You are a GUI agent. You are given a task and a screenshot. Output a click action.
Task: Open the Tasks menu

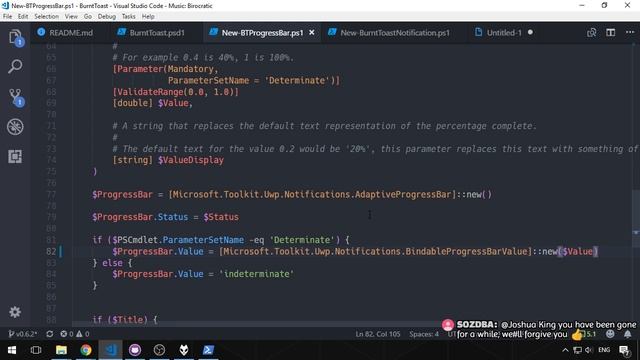(128, 16)
